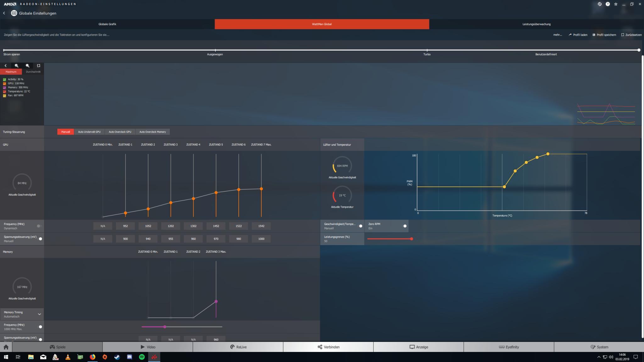Click the Radeon update notification icon

599,4
